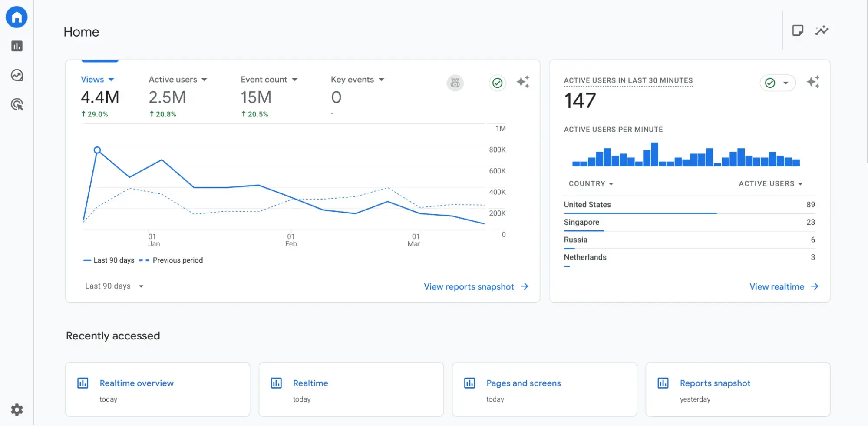
Task: Open the Reports section in the sidebar
Action: click(17, 46)
